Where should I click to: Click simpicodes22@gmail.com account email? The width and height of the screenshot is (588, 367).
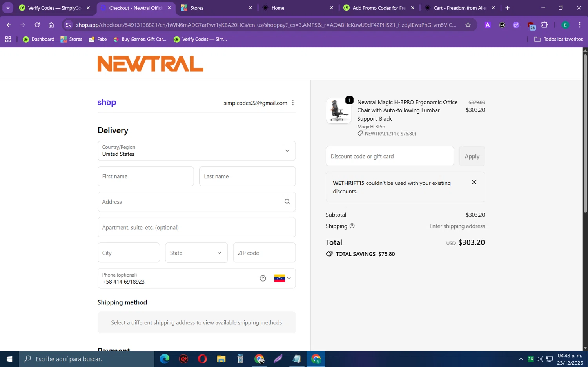(255, 103)
